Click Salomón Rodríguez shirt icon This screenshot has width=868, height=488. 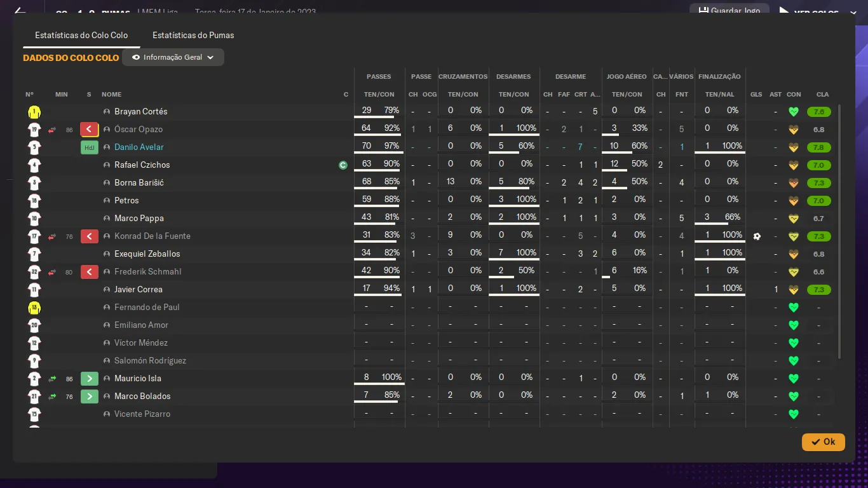point(34,361)
